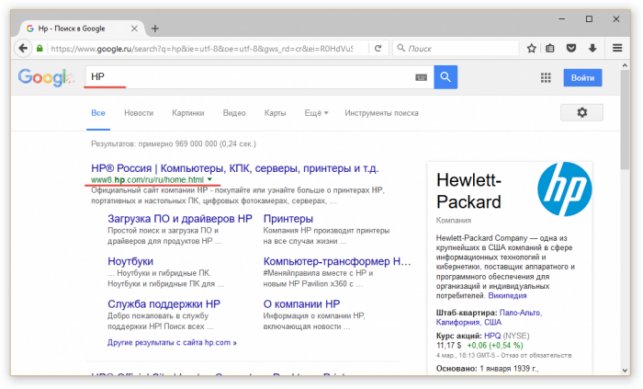Image resolution: width=643 pixels, height=389 pixels.
Task: Click the HP logo in the knowledge panel
Action: pos(565,189)
